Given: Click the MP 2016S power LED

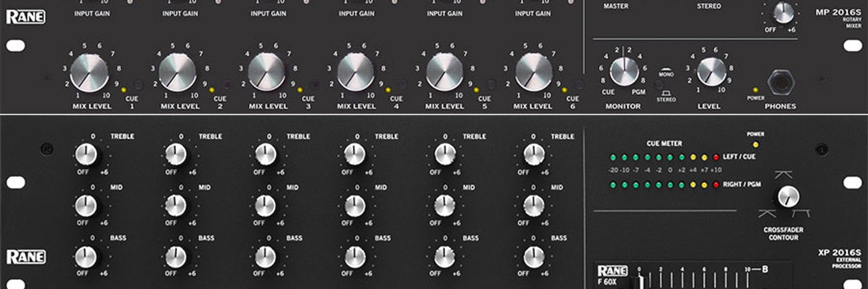Looking at the screenshot, I should pyautogui.click(x=755, y=90).
